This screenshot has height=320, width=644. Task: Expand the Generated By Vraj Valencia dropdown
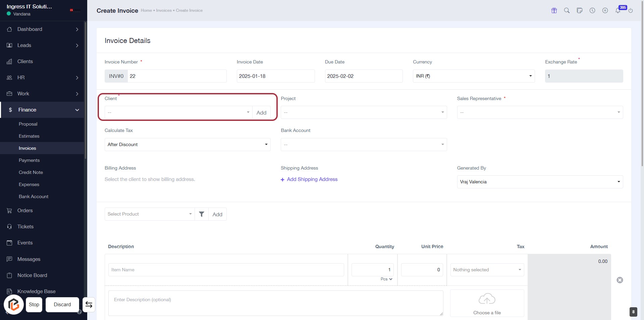tap(539, 182)
